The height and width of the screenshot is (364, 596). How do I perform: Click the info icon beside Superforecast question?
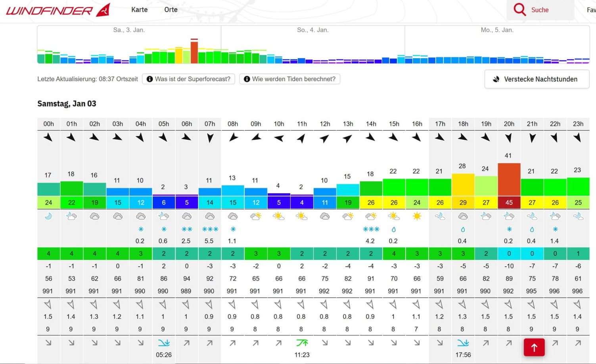[149, 79]
